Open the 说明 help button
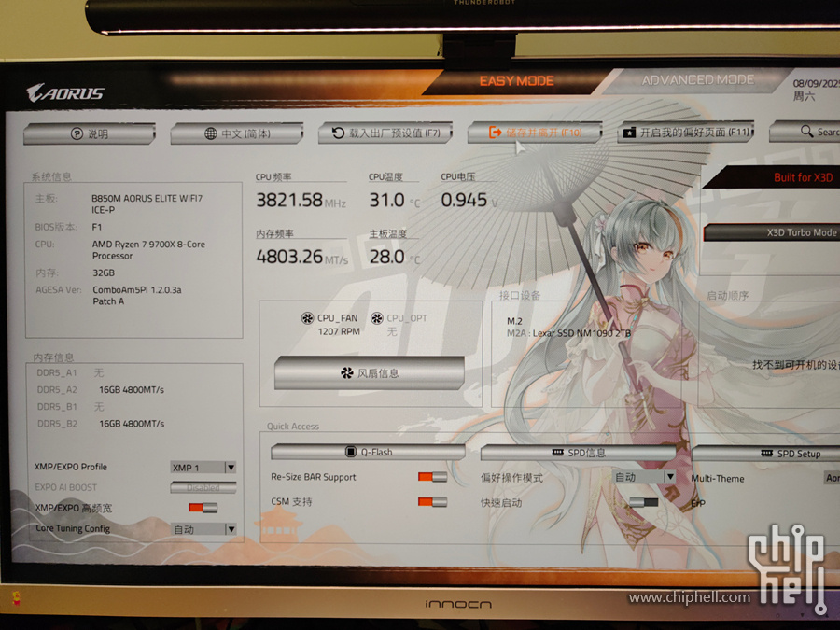 [x=90, y=133]
